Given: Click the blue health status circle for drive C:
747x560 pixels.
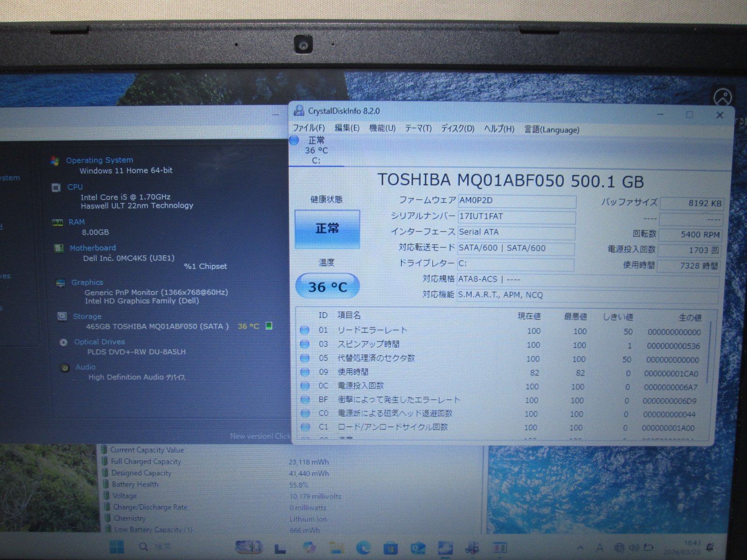Looking at the screenshot, I should [x=294, y=140].
